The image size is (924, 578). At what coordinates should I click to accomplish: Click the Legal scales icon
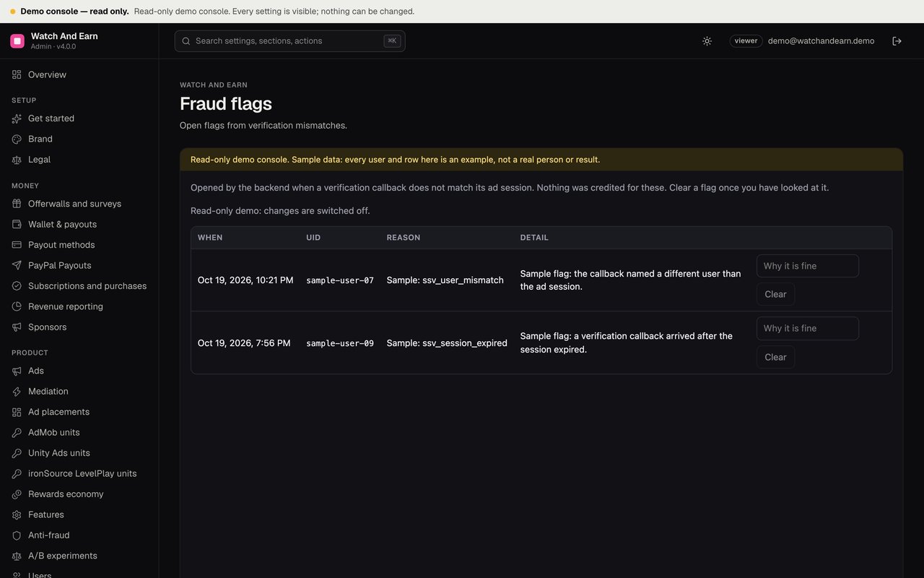click(x=17, y=160)
